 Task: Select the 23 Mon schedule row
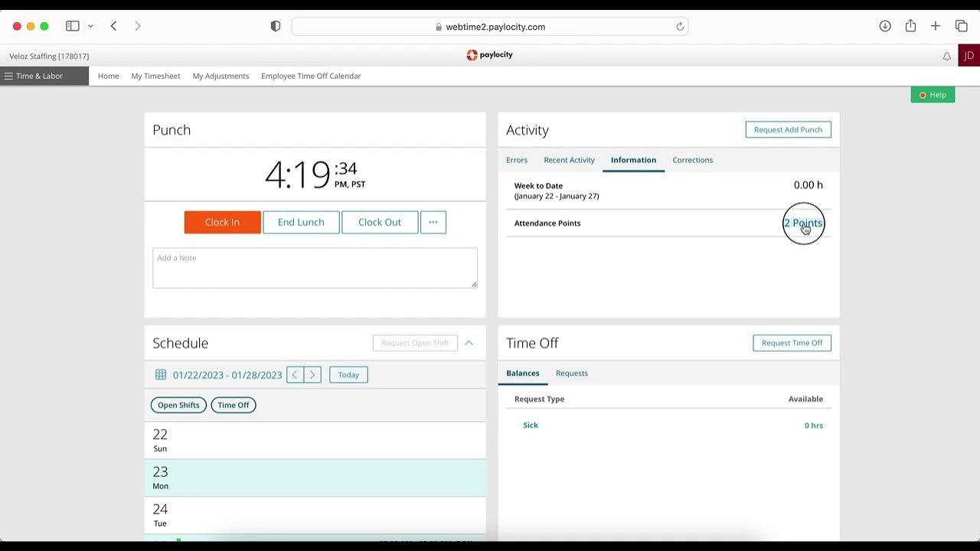[315, 478]
